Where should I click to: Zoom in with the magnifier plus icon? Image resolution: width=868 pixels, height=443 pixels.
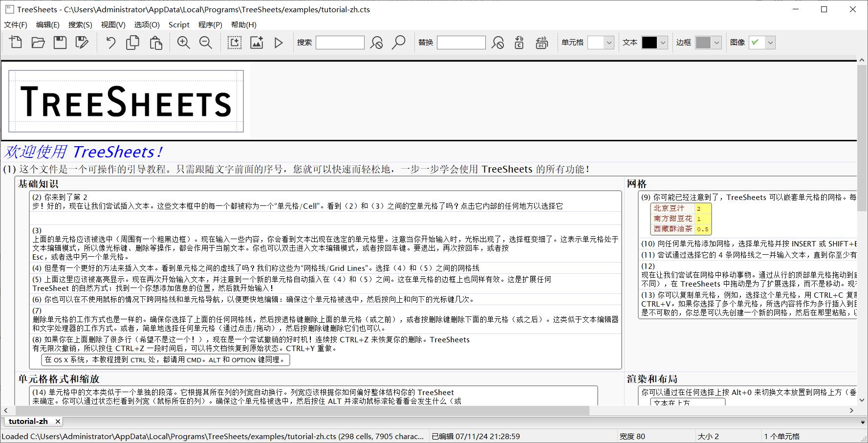tap(183, 43)
